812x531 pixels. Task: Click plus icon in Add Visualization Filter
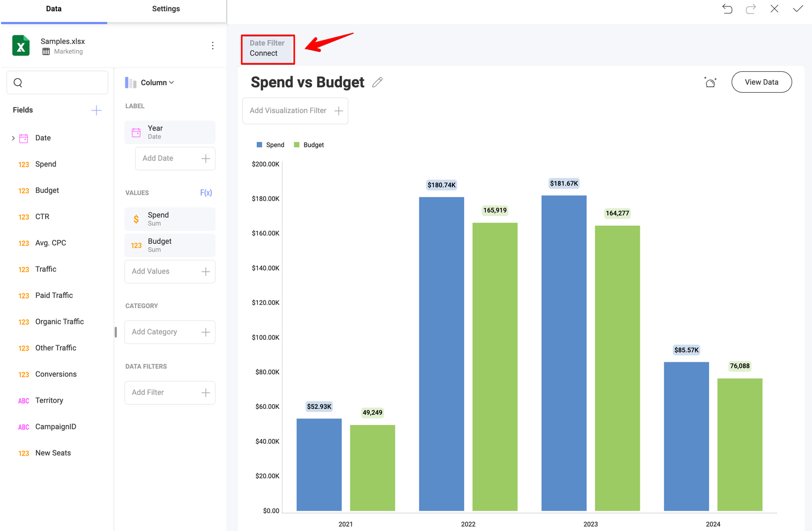tap(339, 111)
